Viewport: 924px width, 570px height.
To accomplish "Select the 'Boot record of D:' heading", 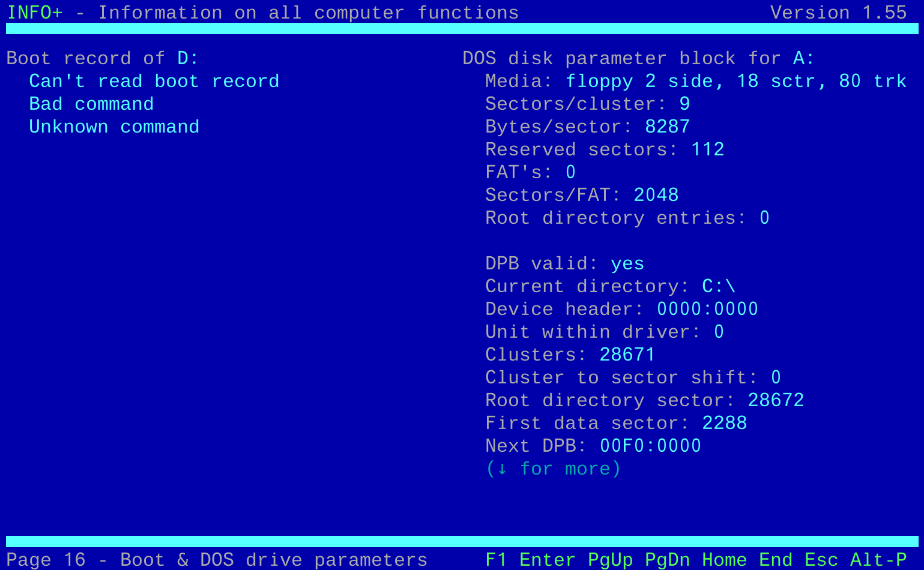I will (102, 58).
